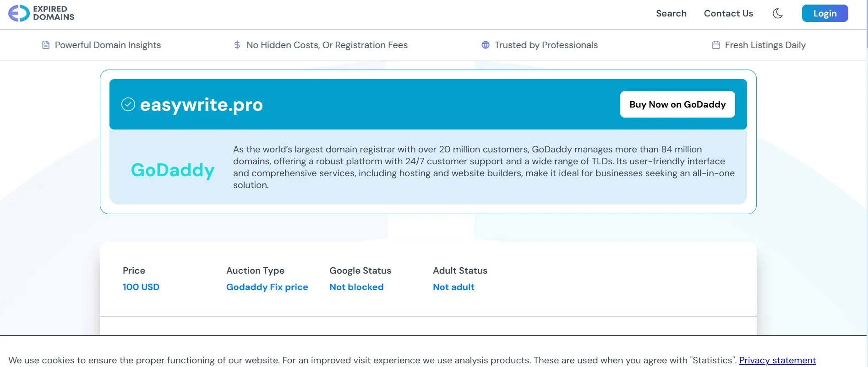Toggle dark mode with moon icon

pos(777,13)
